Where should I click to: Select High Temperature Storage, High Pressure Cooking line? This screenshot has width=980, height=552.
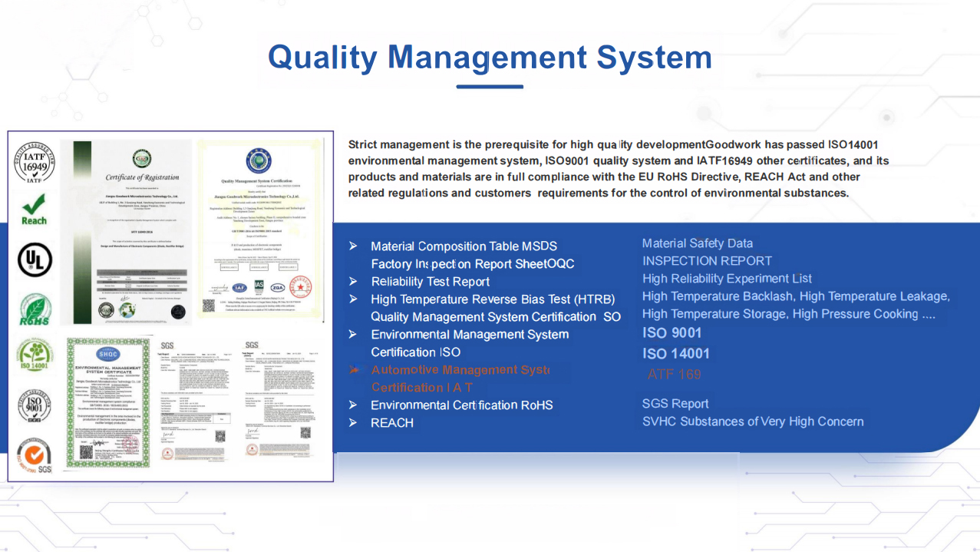(x=789, y=314)
